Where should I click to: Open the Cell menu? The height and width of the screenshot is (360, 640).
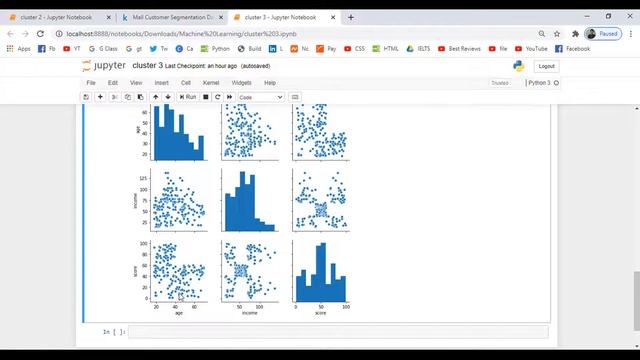pos(186,83)
